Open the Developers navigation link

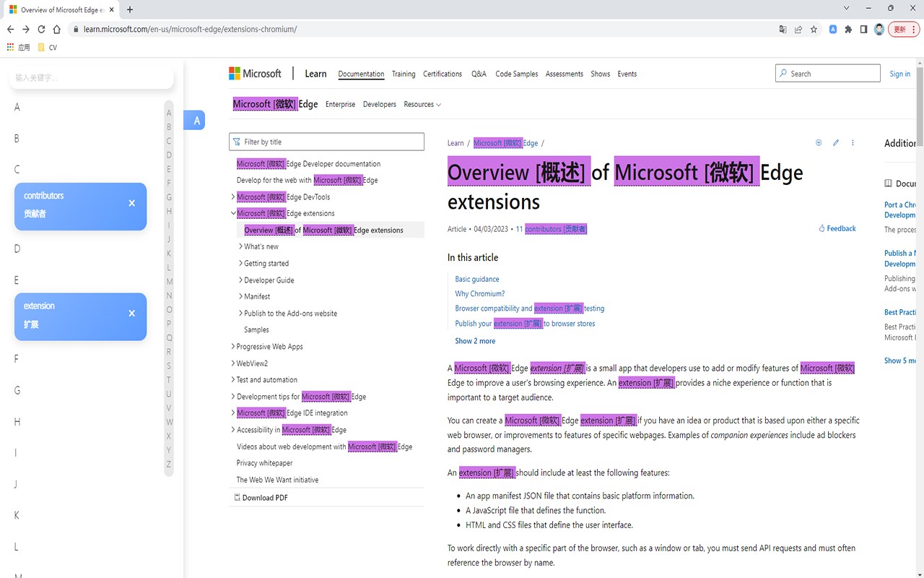[x=380, y=105]
